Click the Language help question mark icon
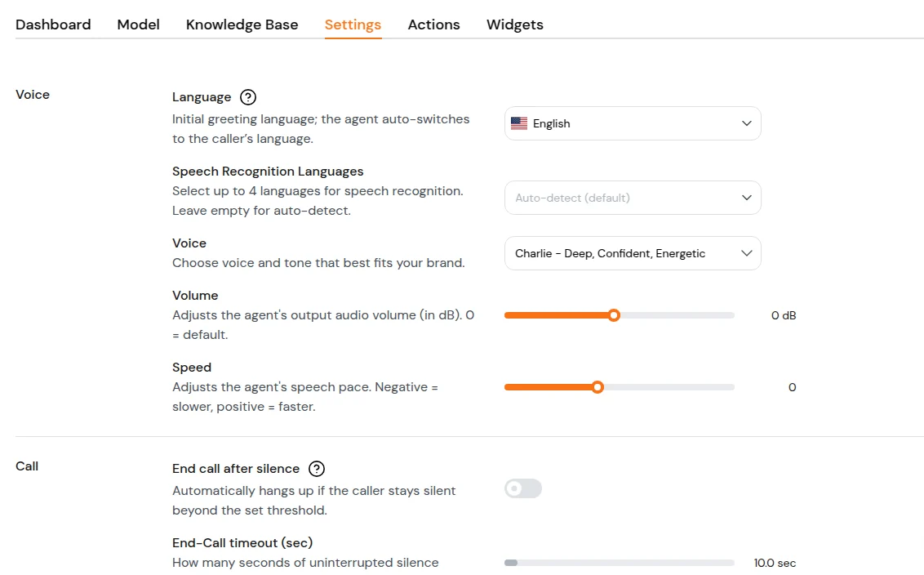 point(248,97)
